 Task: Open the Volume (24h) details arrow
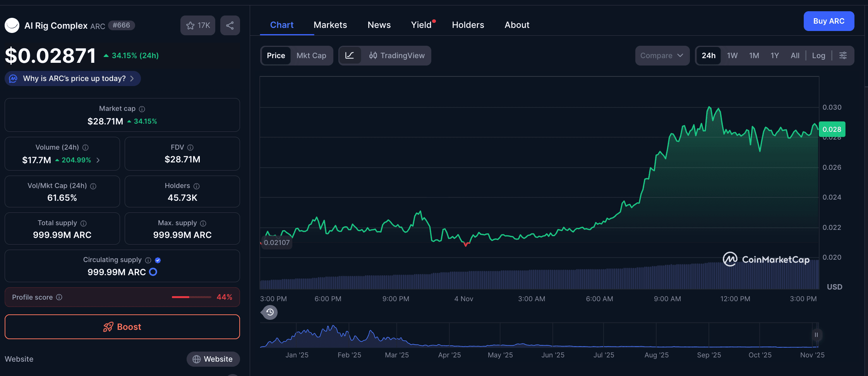(x=98, y=160)
